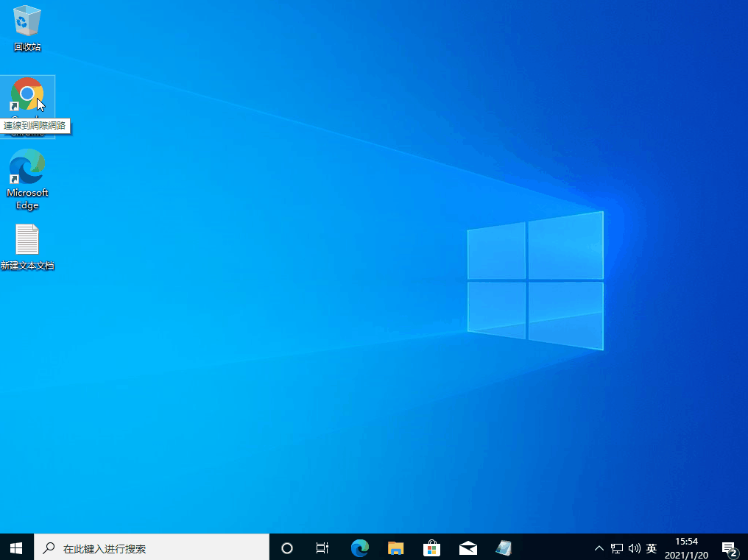Open the Recycle Bin desktop icon
The image size is (748, 560).
click(x=27, y=28)
